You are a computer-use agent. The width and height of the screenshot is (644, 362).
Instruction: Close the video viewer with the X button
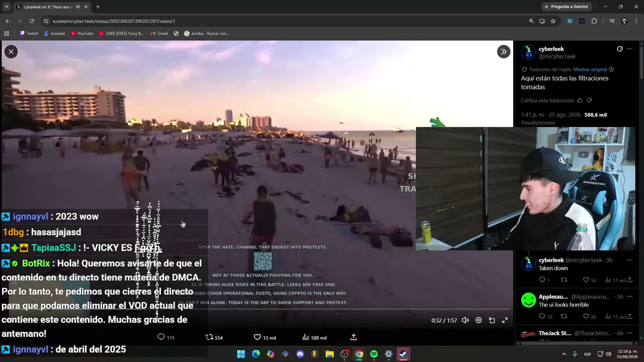pos(11,51)
